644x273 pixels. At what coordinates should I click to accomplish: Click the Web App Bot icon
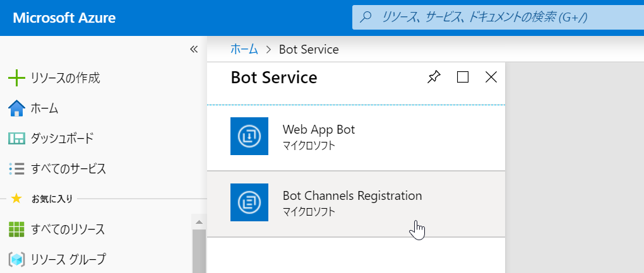(249, 136)
